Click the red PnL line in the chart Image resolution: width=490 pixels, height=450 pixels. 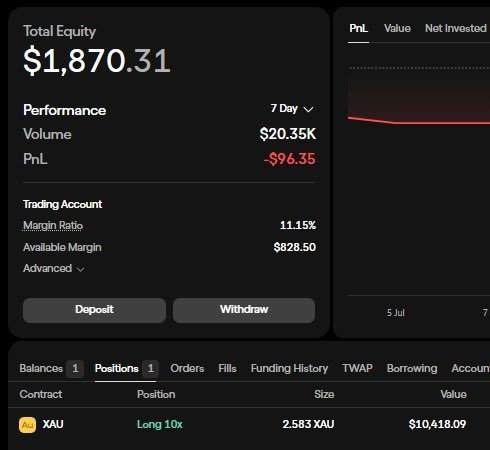(419, 122)
